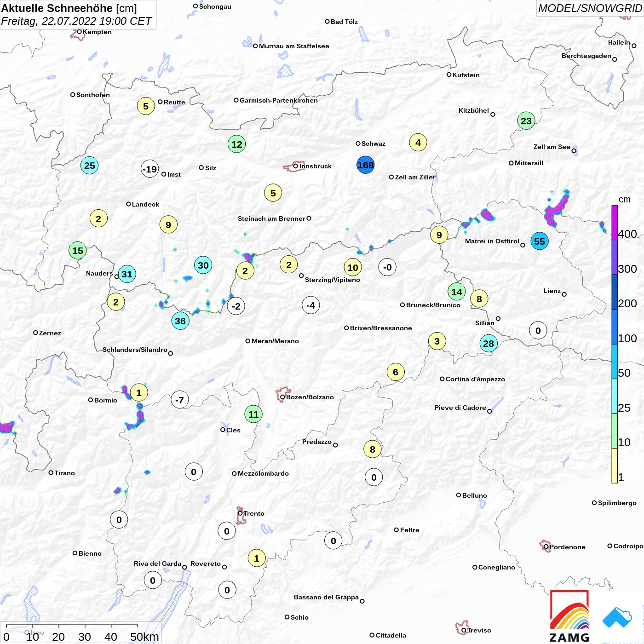Select the -7 station marker

click(x=180, y=400)
